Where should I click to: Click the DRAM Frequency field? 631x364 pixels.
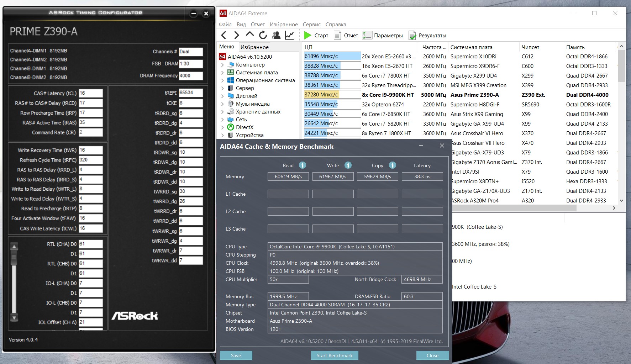(191, 76)
